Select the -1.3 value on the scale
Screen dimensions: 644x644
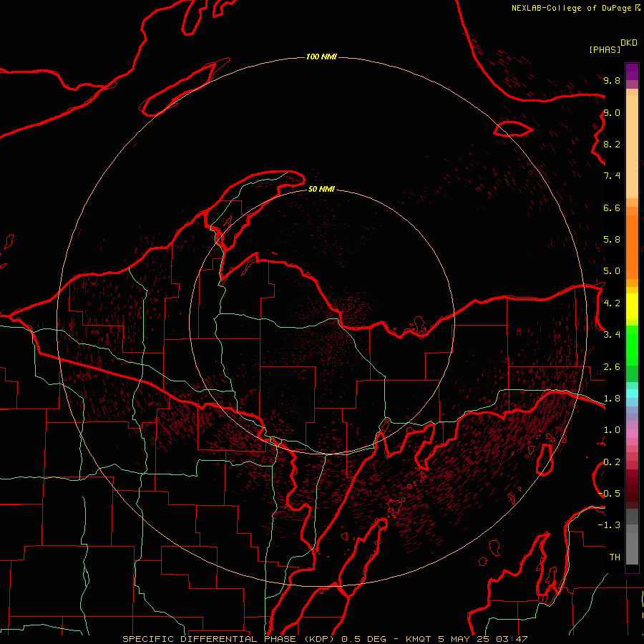609,525
